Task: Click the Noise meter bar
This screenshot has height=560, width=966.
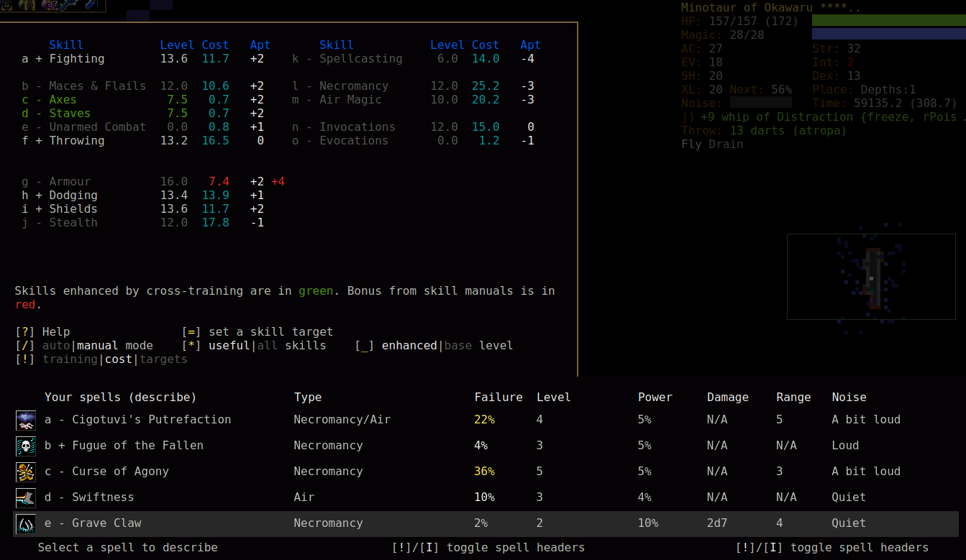Action: click(x=760, y=103)
